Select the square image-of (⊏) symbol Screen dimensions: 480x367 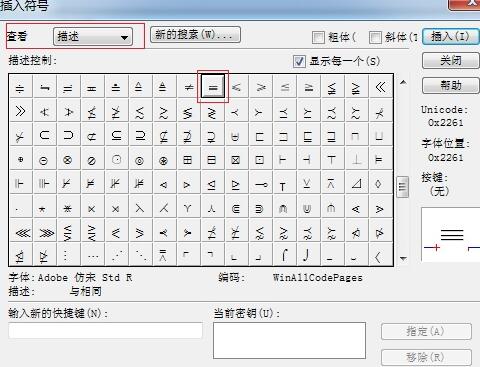click(x=261, y=135)
